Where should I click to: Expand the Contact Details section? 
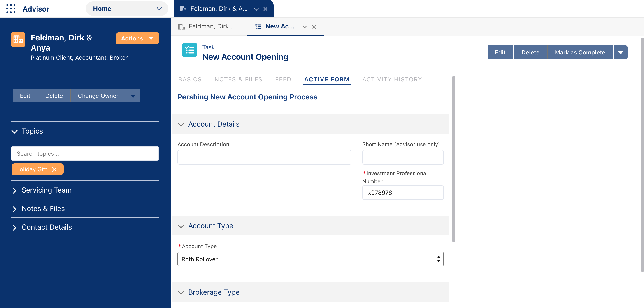pos(46,227)
